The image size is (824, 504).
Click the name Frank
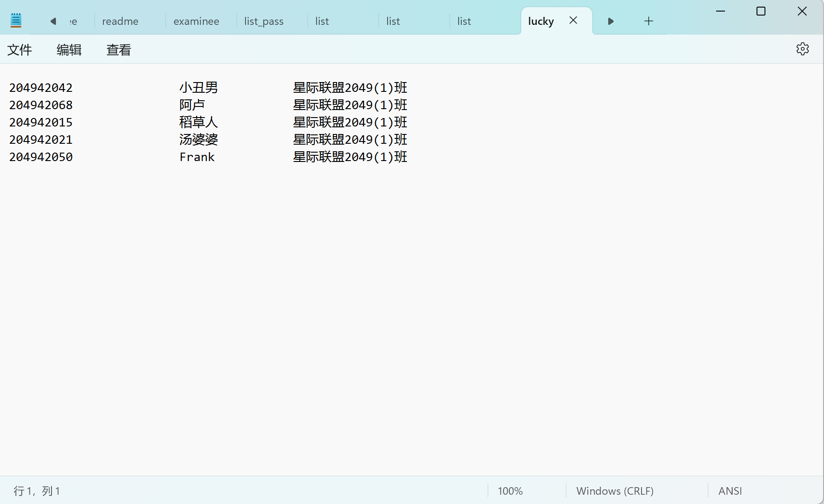pyautogui.click(x=197, y=157)
